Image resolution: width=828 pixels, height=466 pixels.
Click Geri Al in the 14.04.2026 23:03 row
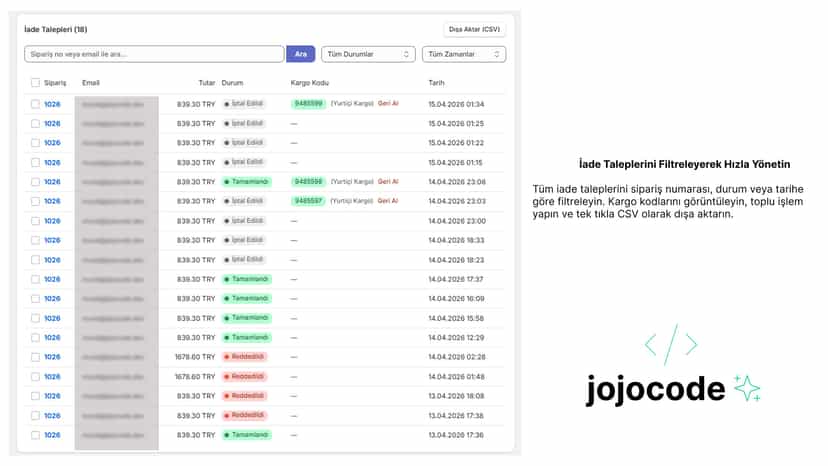click(x=388, y=201)
